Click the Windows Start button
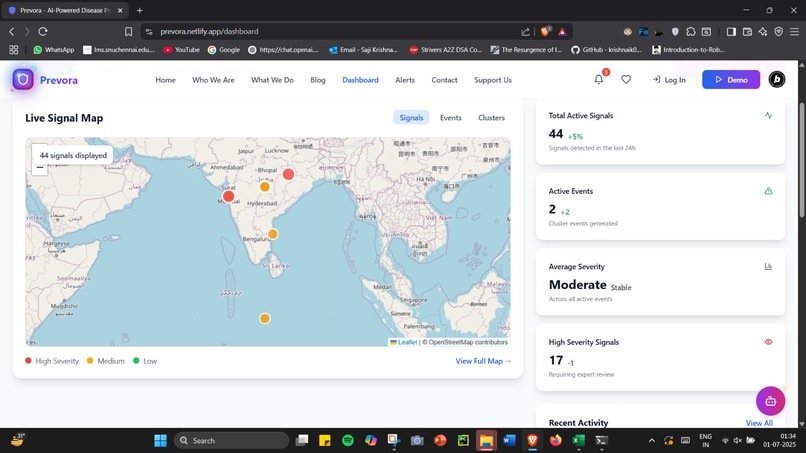The height and width of the screenshot is (453, 806). click(x=160, y=440)
